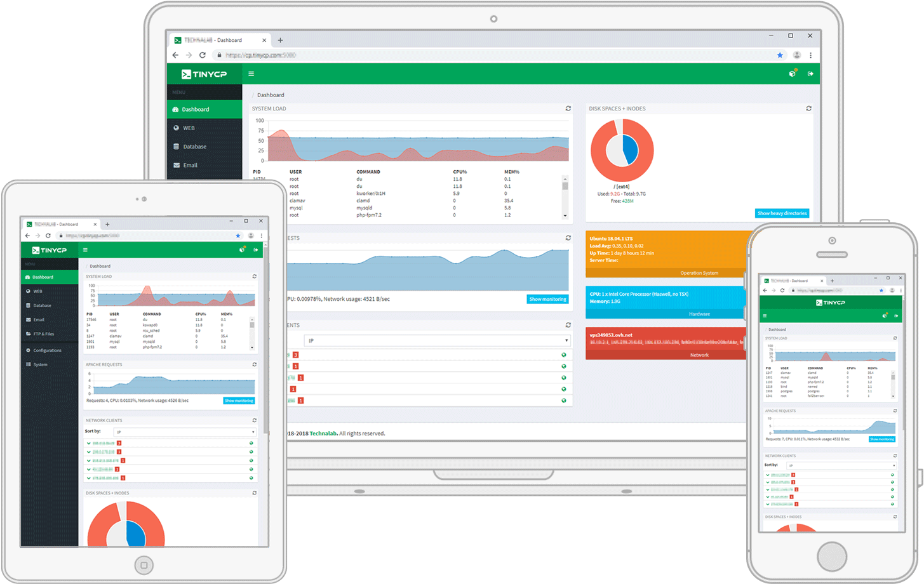This screenshot has height=584, width=924.
Task: Open the browser's three-dot menu
Action: coord(810,55)
